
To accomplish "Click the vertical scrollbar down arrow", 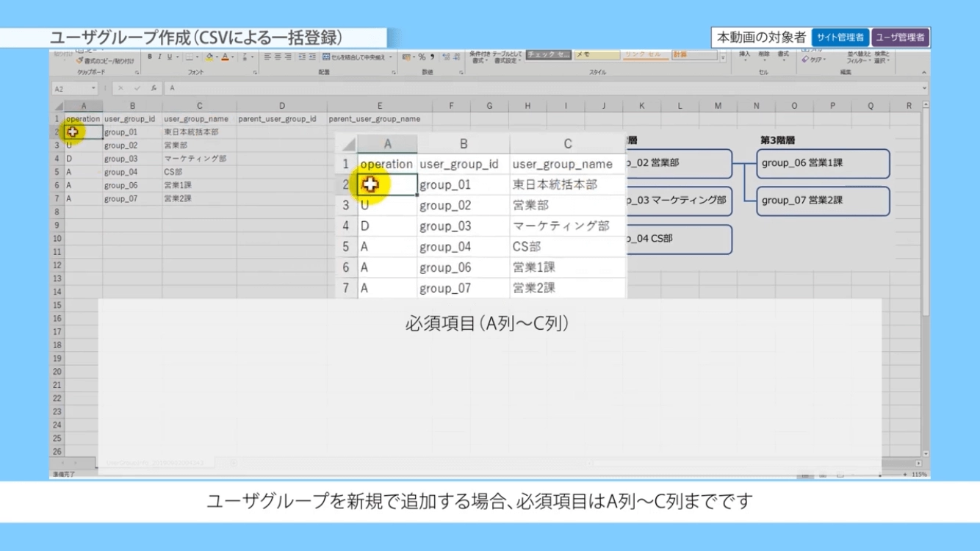I will click(926, 454).
